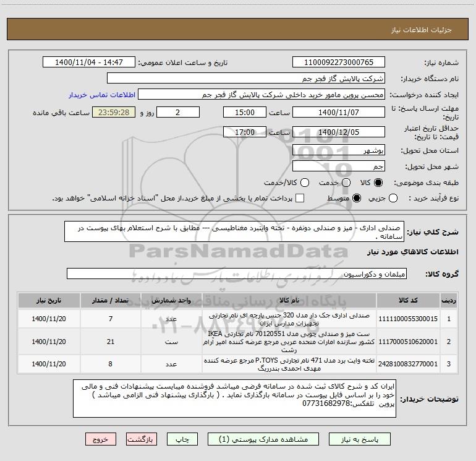Click need date 1400/11/20 in row 1
This screenshot has height=461, width=476.
pyautogui.click(x=49, y=319)
